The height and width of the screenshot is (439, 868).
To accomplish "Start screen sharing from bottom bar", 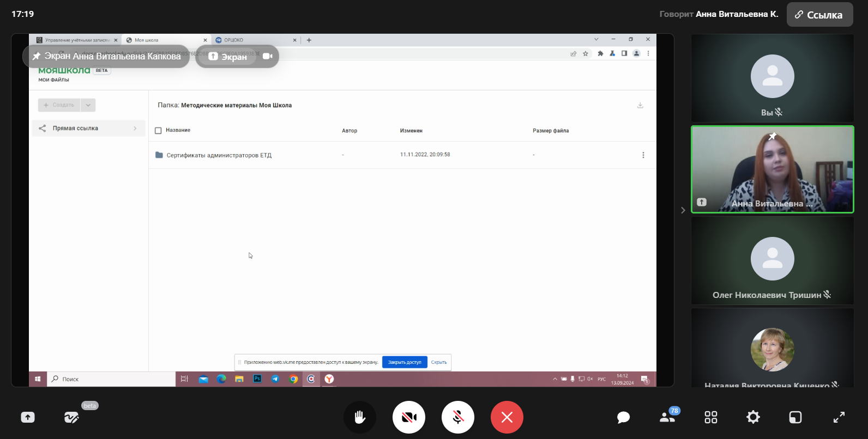I will (28, 417).
